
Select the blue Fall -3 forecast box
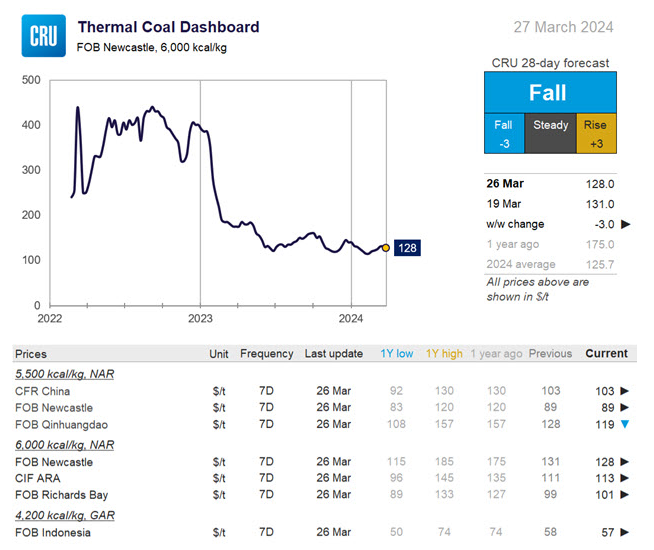coord(504,134)
